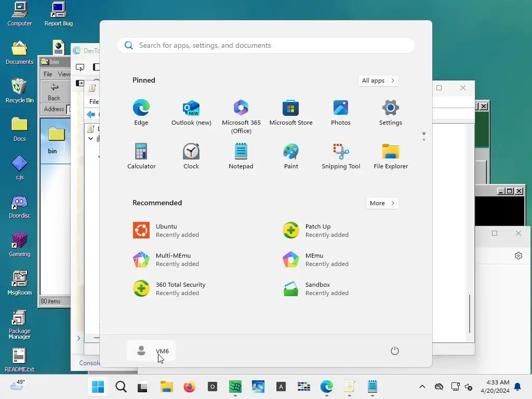
Task: Select Docs desktop folder
Action: click(x=19, y=129)
